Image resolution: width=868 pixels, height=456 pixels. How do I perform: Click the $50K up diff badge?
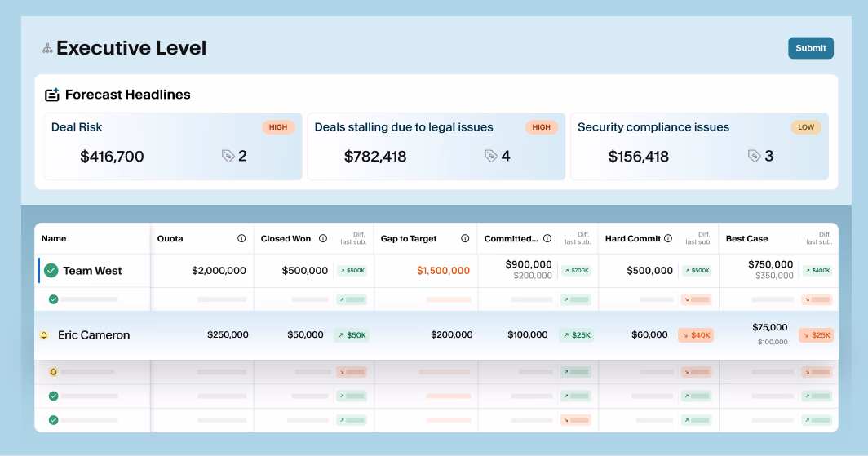(352, 334)
